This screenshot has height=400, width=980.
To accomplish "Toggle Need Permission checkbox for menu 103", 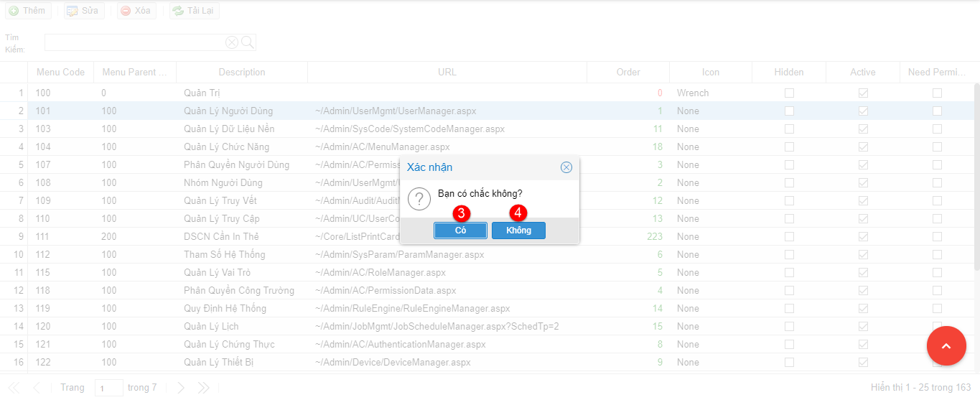I will 937,129.
